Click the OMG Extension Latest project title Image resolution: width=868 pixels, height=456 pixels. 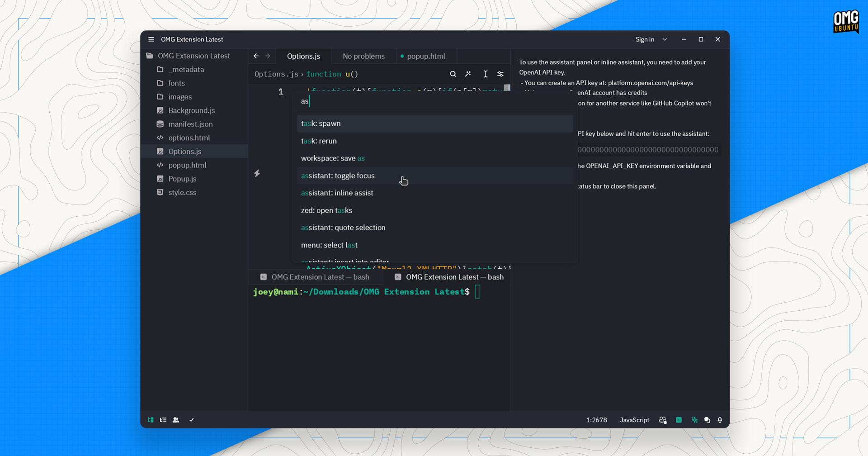(192, 39)
